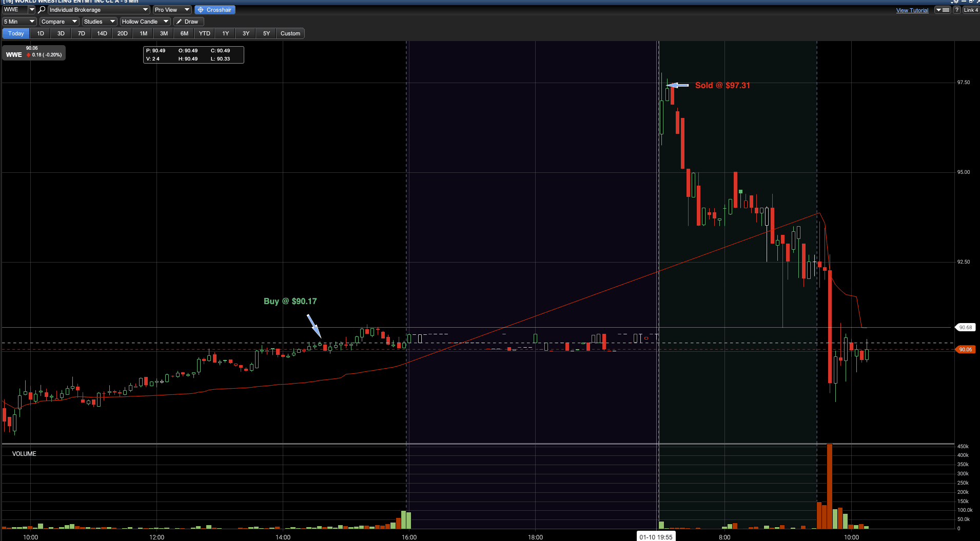Click the 90.68 price axis marker
This screenshot has height=541, width=980.
coord(965,327)
